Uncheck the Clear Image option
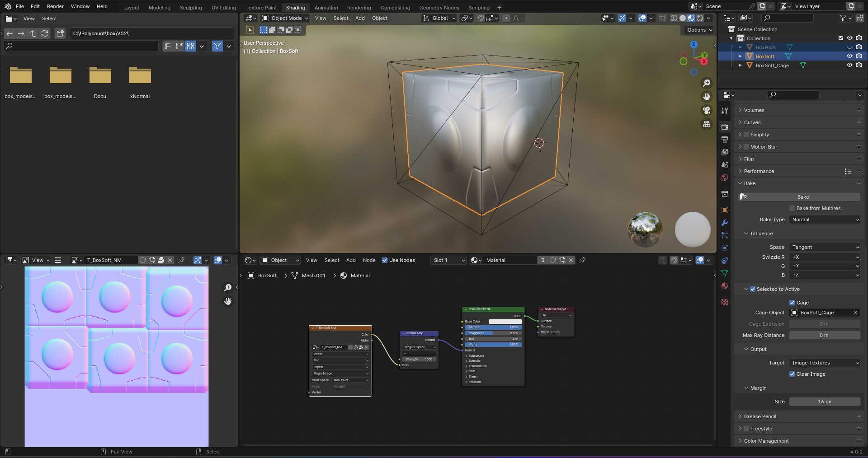Viewport: 868px width, 458px height. [x=792, y=374]
